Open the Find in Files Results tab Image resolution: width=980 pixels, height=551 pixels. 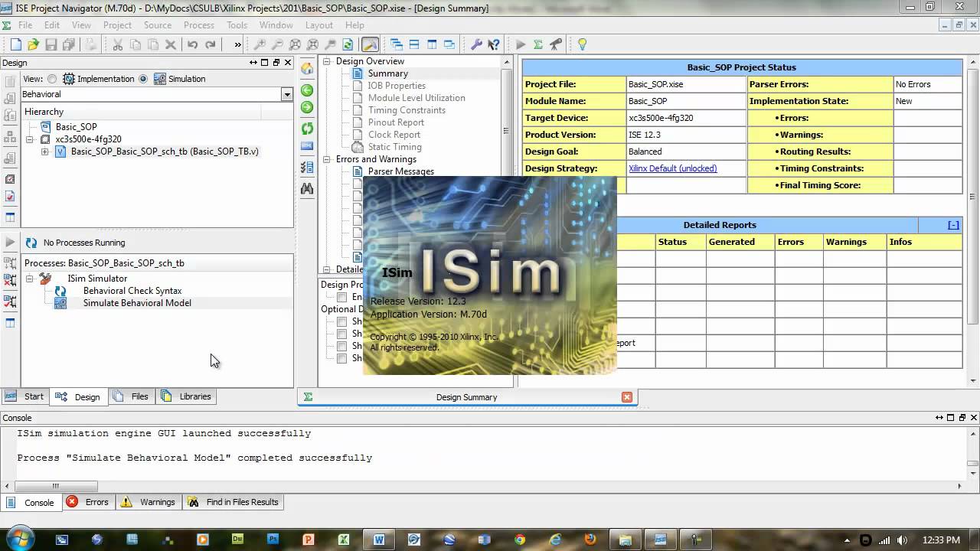tap(234, 502)
